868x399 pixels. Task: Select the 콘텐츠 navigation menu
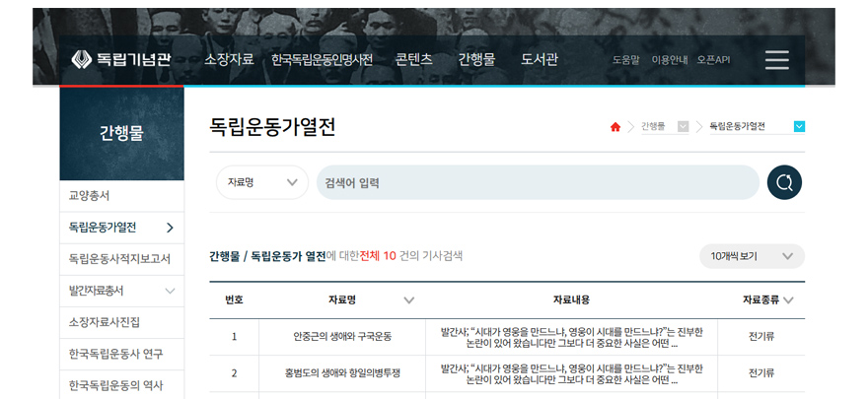click(414, 60)
